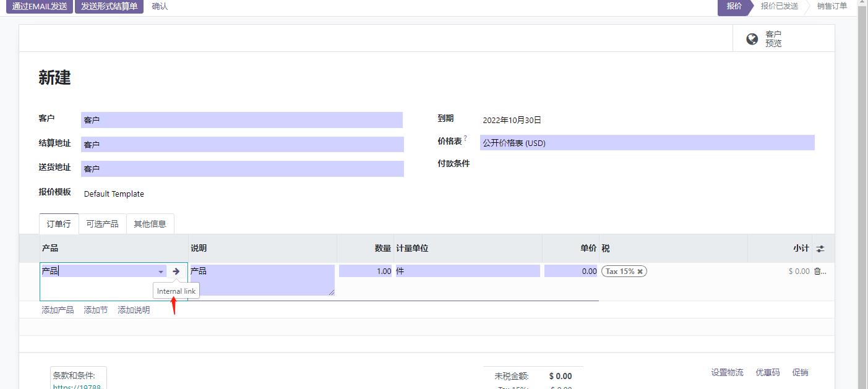The width and height of the screenshot is (868, 389).
Task: Click the price list help question mark
Action: (465, 138)
